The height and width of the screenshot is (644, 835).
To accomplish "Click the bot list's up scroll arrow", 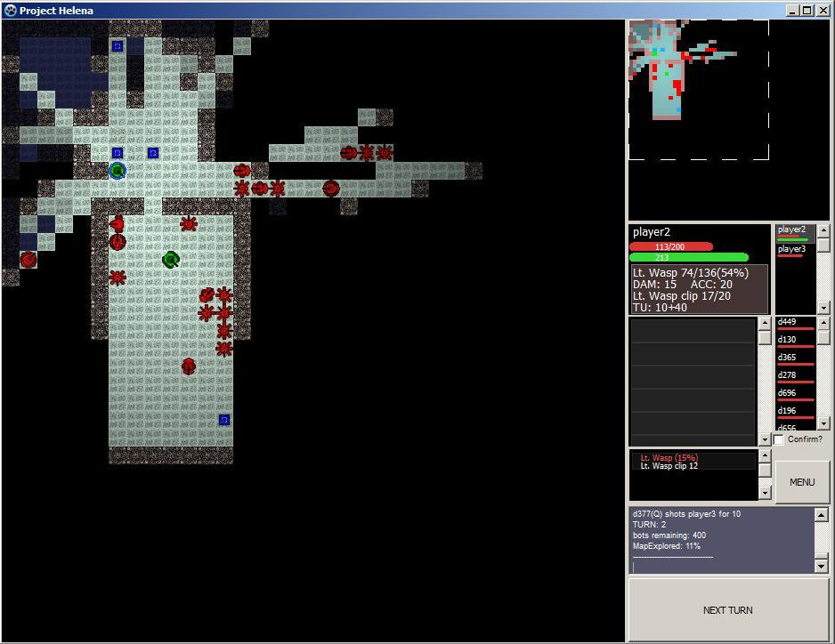I will [x=823, y=323].
